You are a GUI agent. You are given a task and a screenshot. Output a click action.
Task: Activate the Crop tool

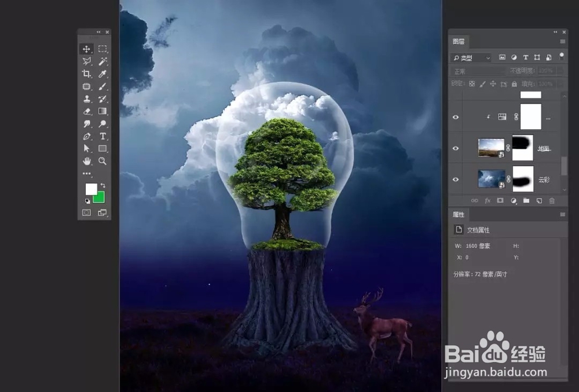click(86, 74)
